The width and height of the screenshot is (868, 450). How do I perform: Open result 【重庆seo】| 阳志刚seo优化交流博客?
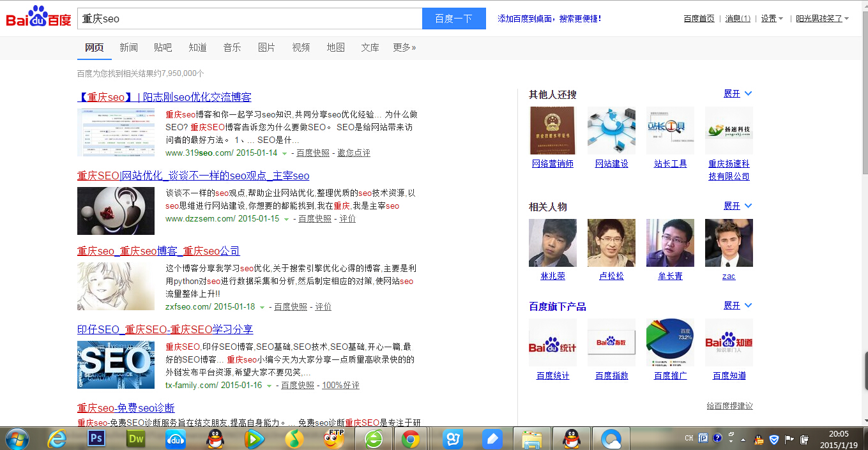click(164, 97)
